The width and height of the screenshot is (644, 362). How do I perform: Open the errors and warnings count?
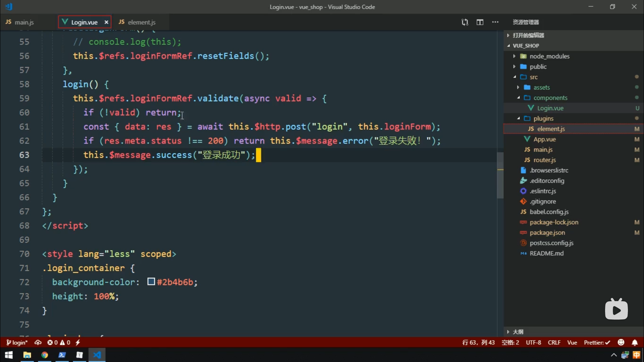point(59,343)
